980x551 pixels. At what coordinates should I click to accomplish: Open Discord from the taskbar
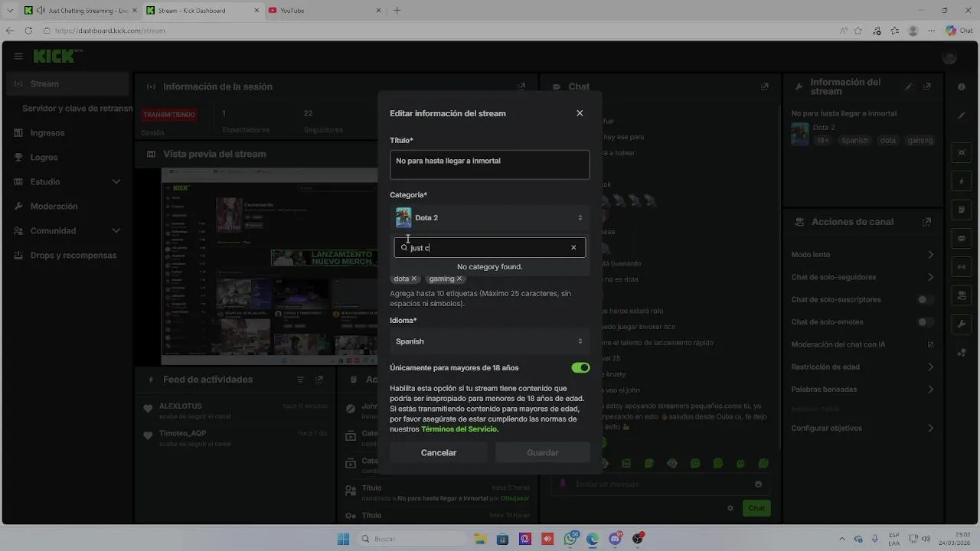pyautogui.click(x=615, y=539)
